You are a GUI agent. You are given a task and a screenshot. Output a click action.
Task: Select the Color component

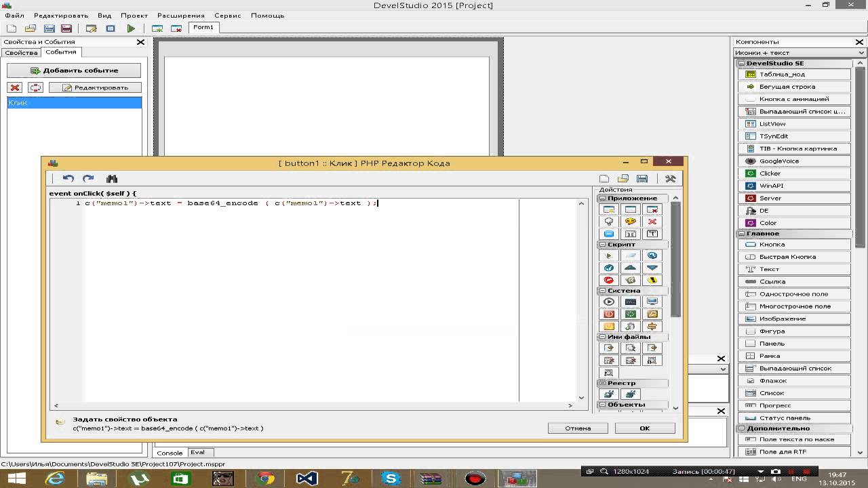pyautogui.click(x=795, y=223)
